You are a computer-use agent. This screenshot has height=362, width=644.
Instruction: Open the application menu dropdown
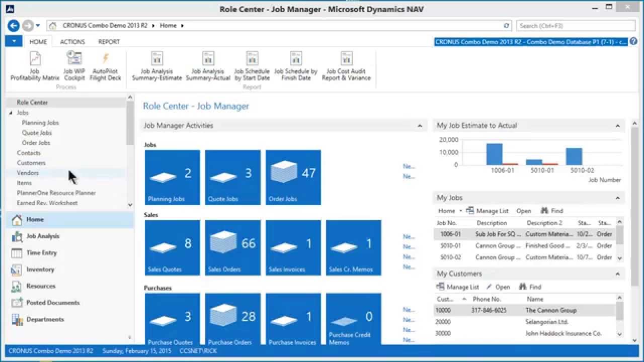(14, 42)
